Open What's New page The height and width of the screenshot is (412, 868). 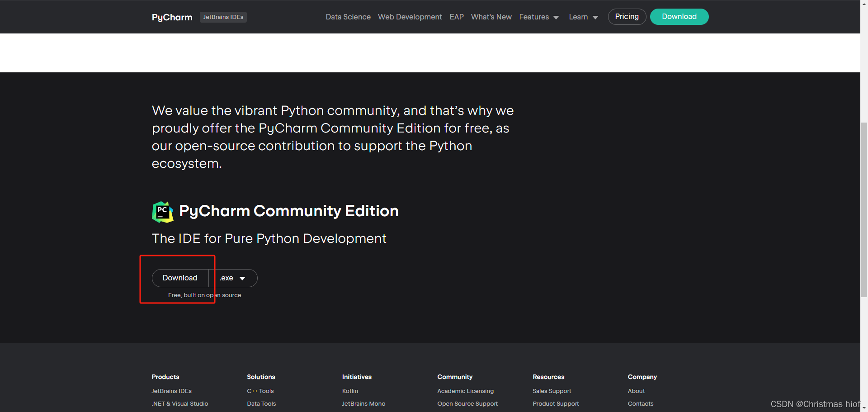(x=491, y=17)
